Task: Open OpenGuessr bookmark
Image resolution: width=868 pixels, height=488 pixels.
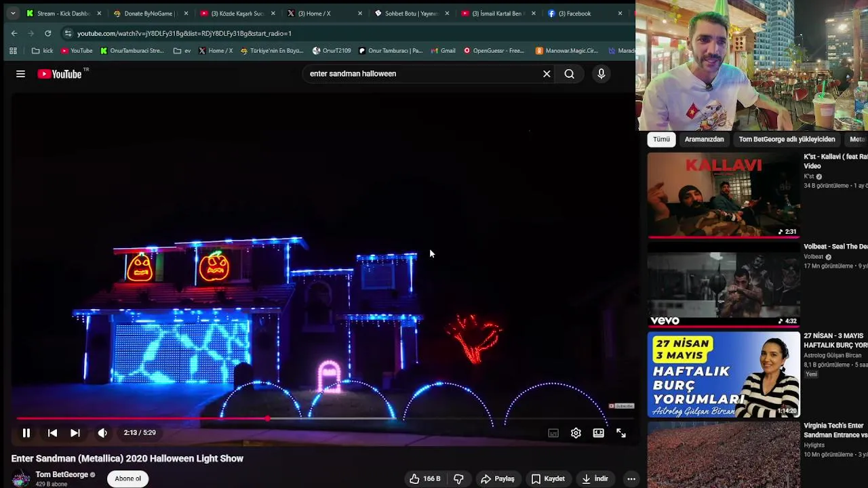Action: tap(494, 51)
